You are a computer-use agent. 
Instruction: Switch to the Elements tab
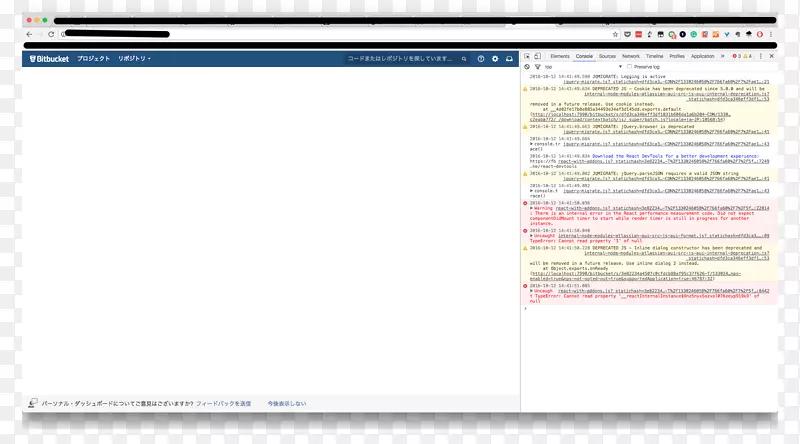pos(560,56)
